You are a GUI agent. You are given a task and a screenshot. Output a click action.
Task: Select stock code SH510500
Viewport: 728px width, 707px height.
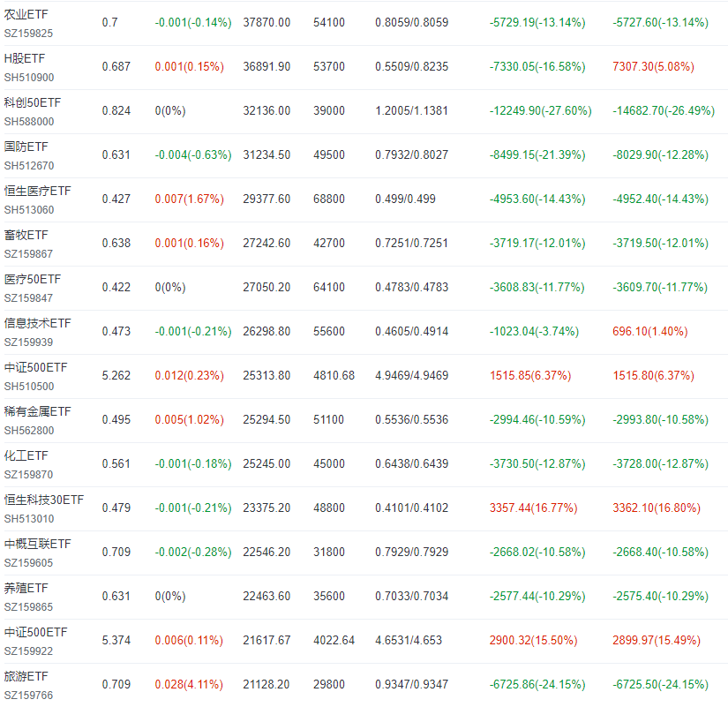pyautogui.click(x=29, y=387)
